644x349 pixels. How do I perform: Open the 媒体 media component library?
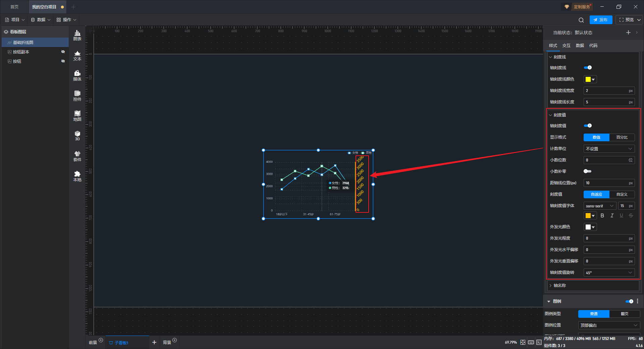[x=77, y=76]
